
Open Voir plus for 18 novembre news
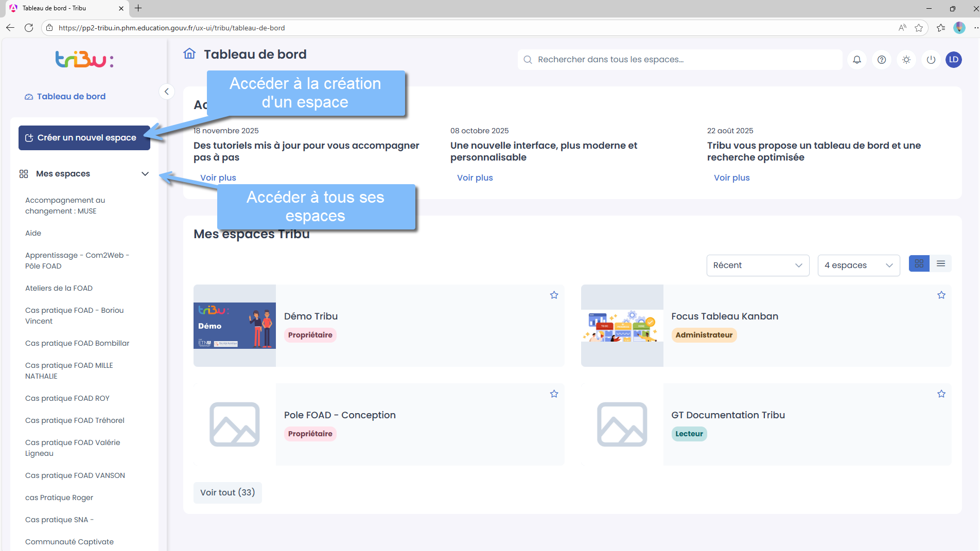tap(218, 178)
